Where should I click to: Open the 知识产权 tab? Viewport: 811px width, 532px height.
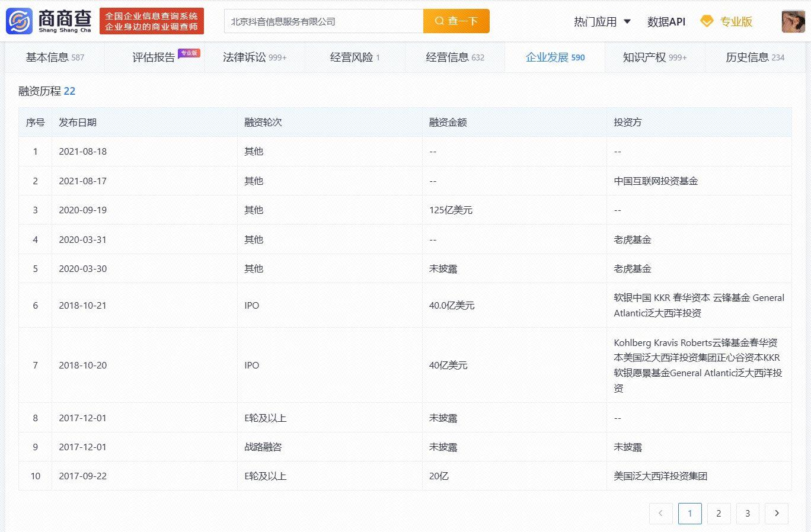[644, 57]
